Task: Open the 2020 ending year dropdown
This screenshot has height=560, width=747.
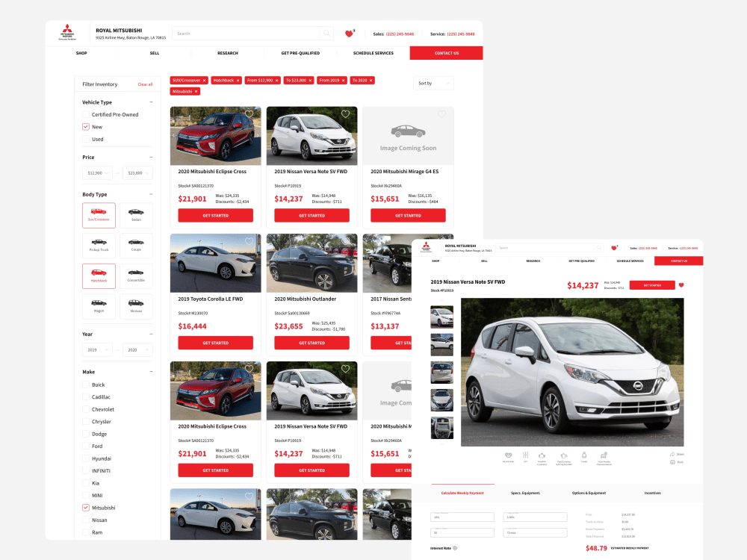Action: 137,350
